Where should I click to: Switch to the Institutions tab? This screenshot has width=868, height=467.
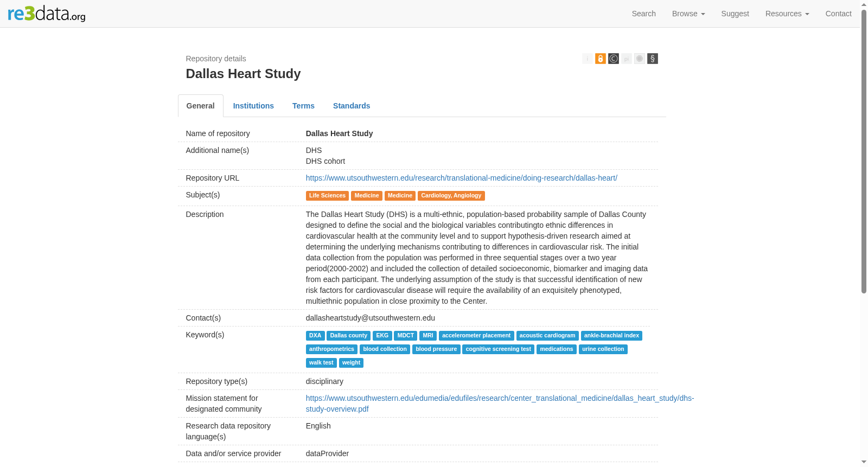click(x=253, y=106)
